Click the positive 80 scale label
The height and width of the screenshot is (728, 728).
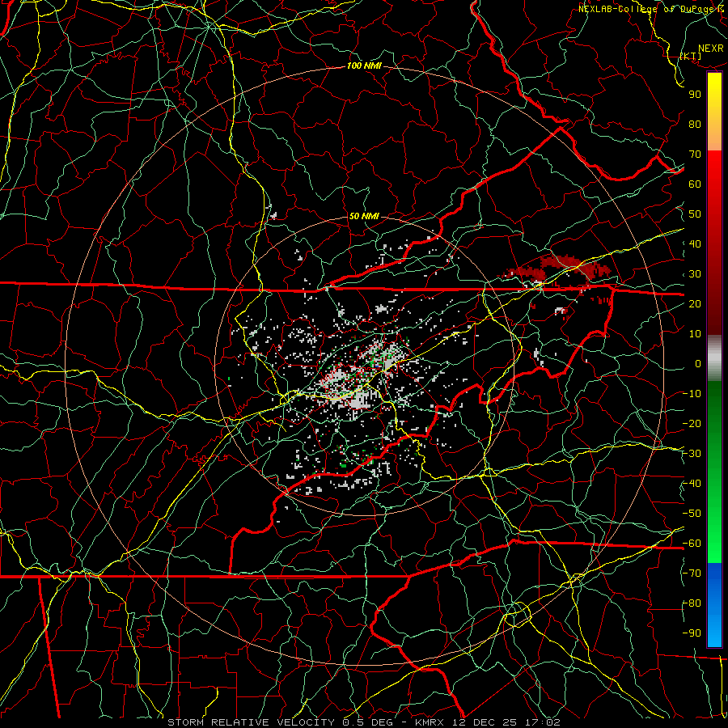695,124
